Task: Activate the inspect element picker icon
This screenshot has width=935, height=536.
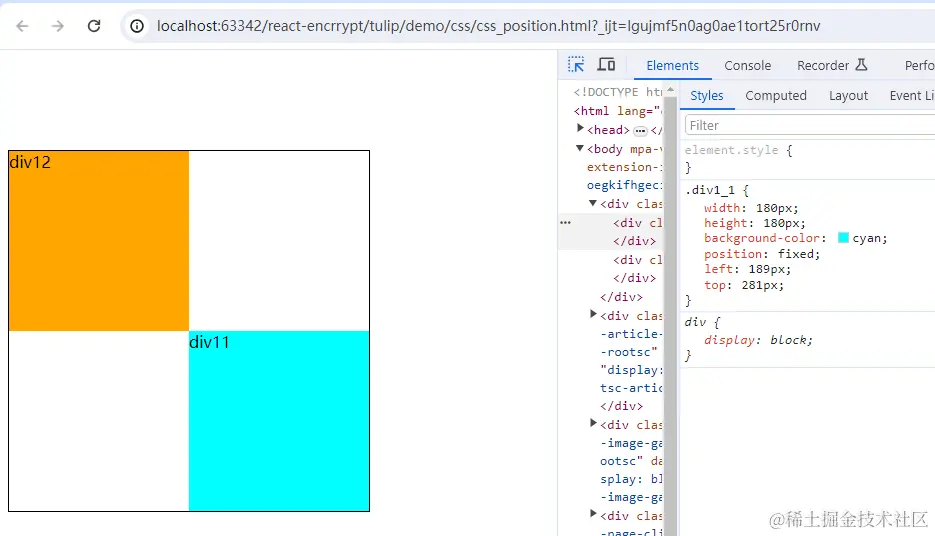Action: coord(576,64)
